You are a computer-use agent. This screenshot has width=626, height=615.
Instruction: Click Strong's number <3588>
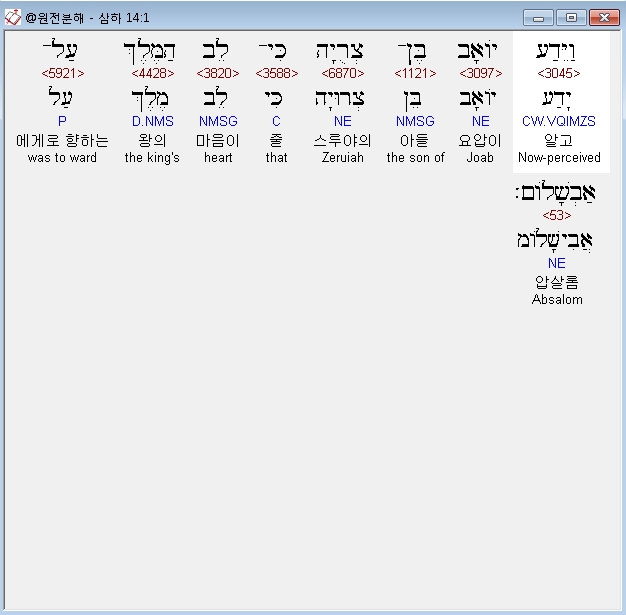click(277, 73)
